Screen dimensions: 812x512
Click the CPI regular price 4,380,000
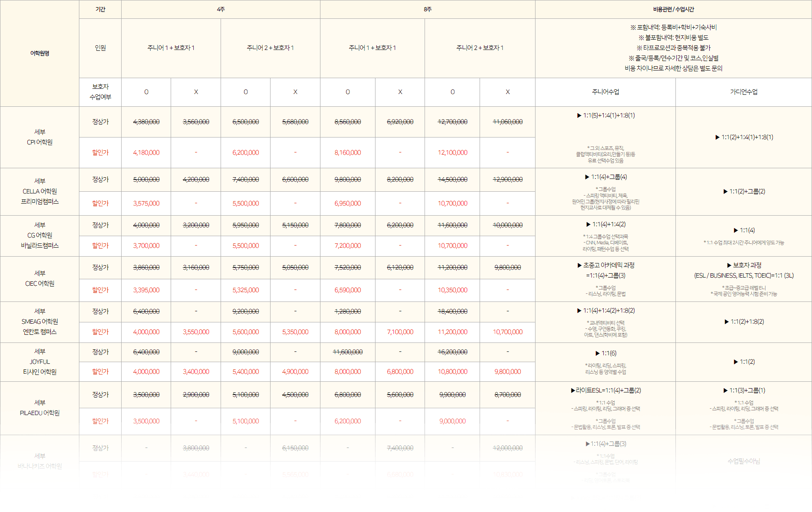point(146,122)
